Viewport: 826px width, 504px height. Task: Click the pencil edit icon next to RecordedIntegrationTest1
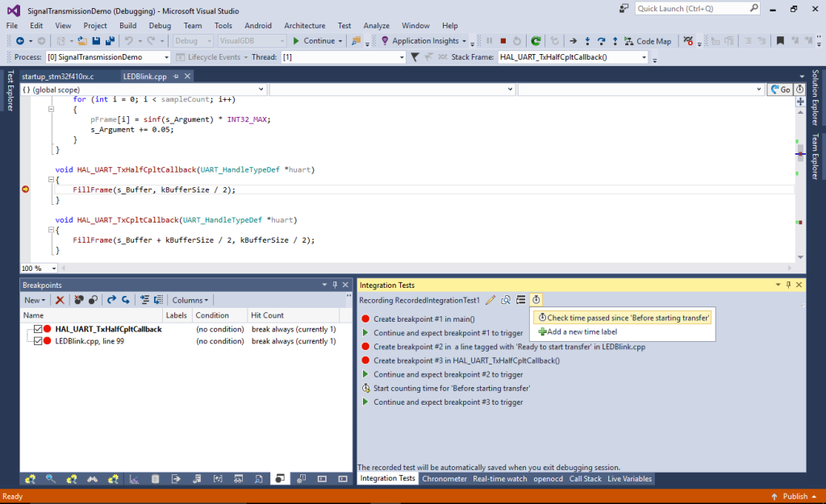[x=490, y=299]
